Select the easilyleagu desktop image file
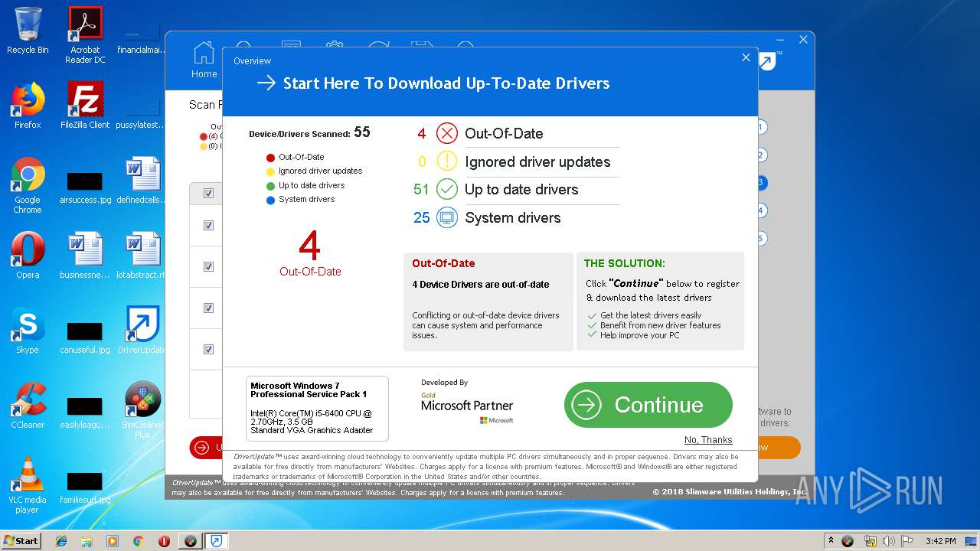This screenshot has width=980, height=551. coord(85,413)
